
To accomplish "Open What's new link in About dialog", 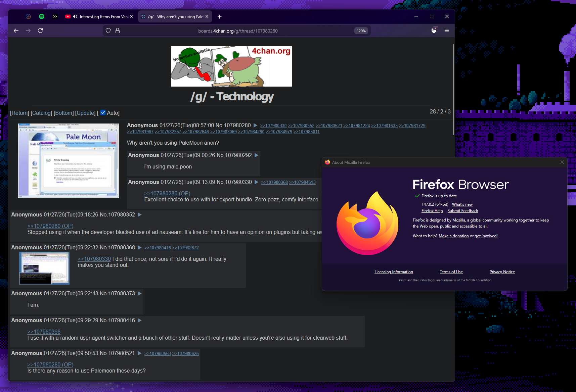I will point(462,204).
